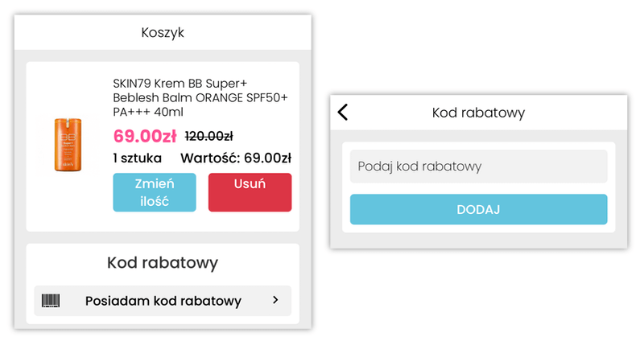Image resolution: width=644 pixels, height=341 pixels.
Task: Click the crossed-out 120.00zł old price
Action: 208,137
